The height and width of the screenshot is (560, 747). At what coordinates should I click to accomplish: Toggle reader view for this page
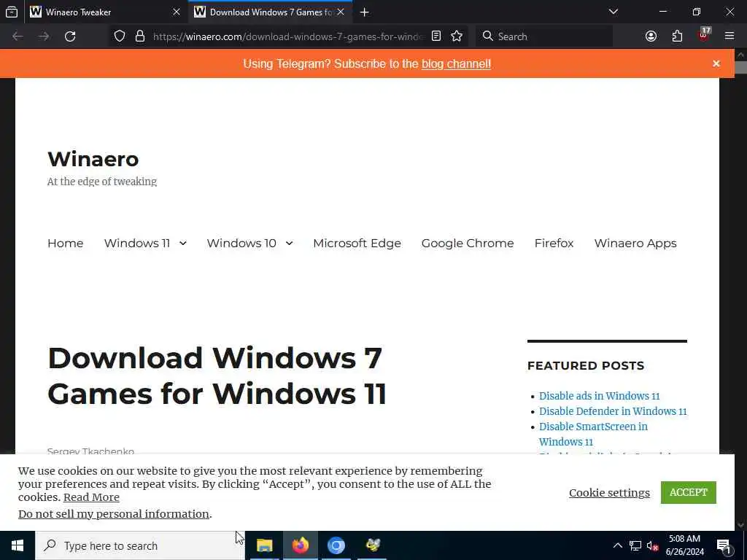436,36
